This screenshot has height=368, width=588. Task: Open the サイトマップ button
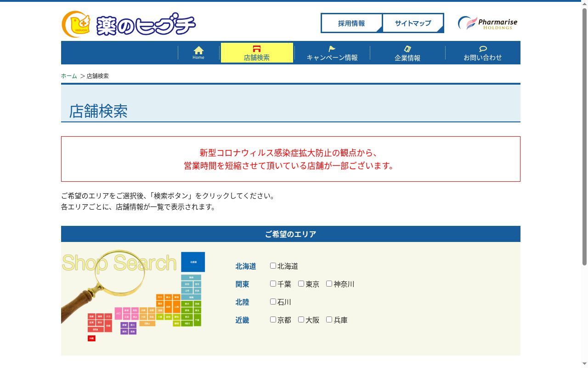[413, 23]
